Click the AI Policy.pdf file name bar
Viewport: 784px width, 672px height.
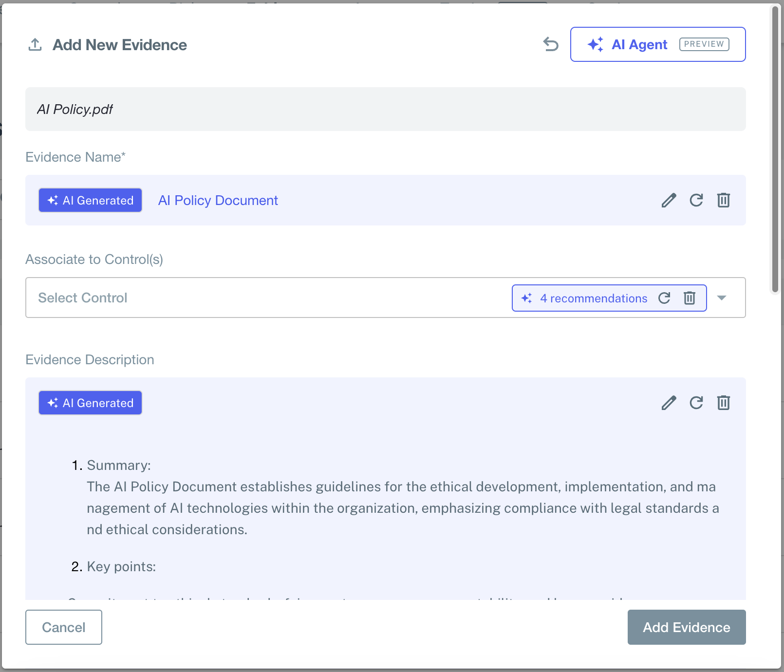(385, 109)
